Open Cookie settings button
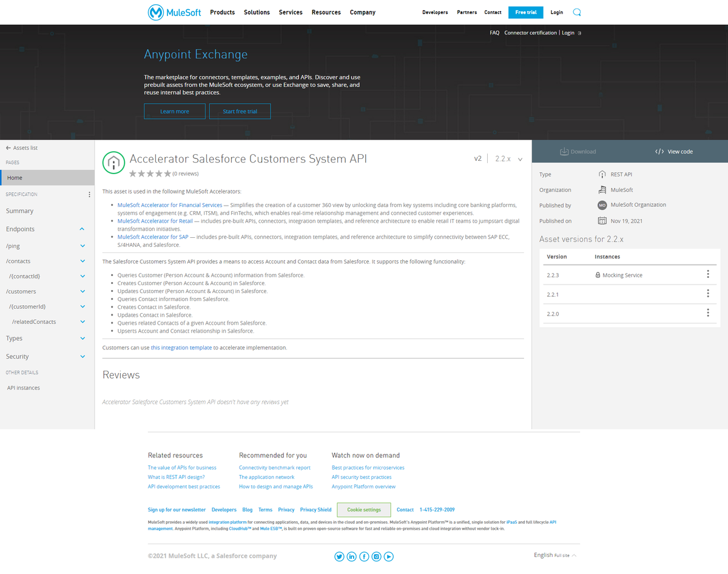728x574 pixels. tap(364, 510)
